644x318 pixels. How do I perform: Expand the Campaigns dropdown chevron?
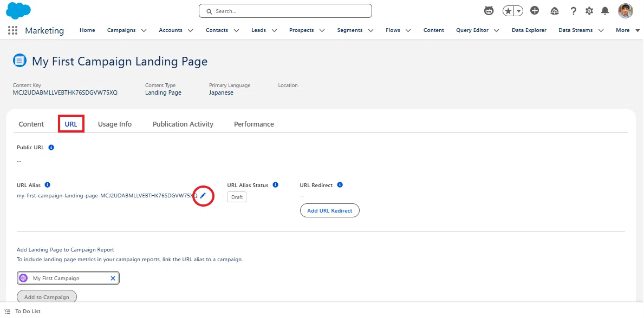tap(144, 30)
